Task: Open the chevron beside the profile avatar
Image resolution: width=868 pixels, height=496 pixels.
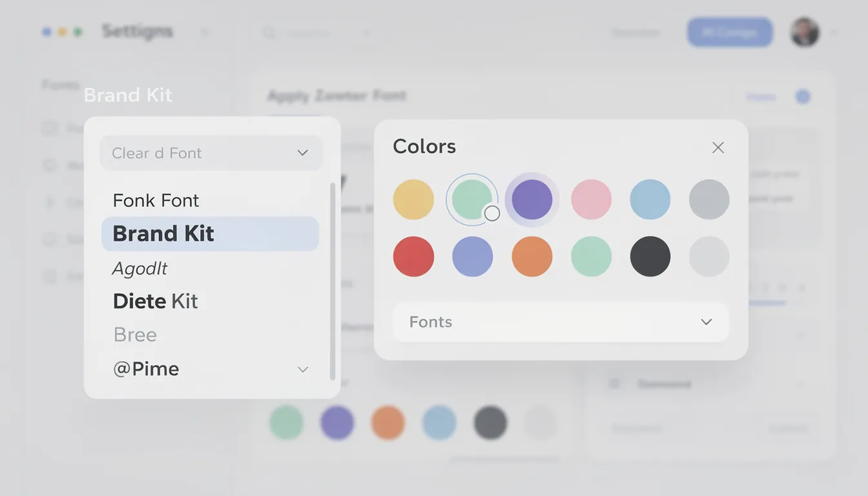Action: [x=833, y=32]
